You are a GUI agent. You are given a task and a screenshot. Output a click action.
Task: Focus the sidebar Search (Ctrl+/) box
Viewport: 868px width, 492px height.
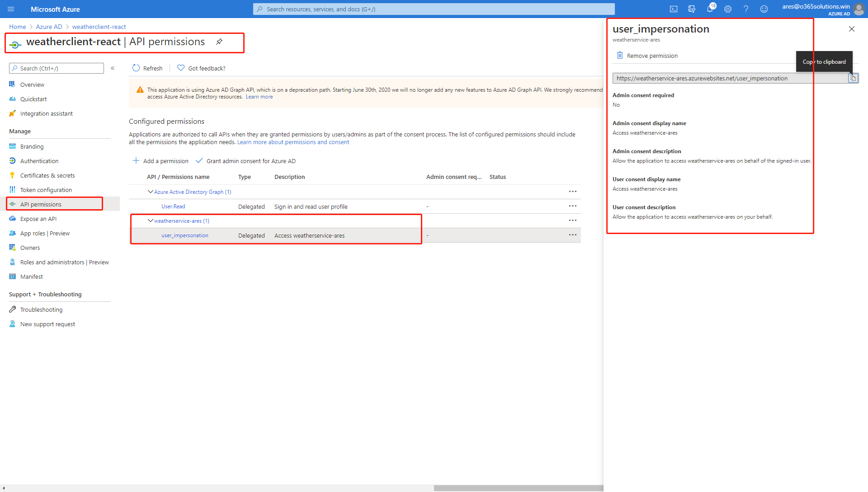(57, 68)
